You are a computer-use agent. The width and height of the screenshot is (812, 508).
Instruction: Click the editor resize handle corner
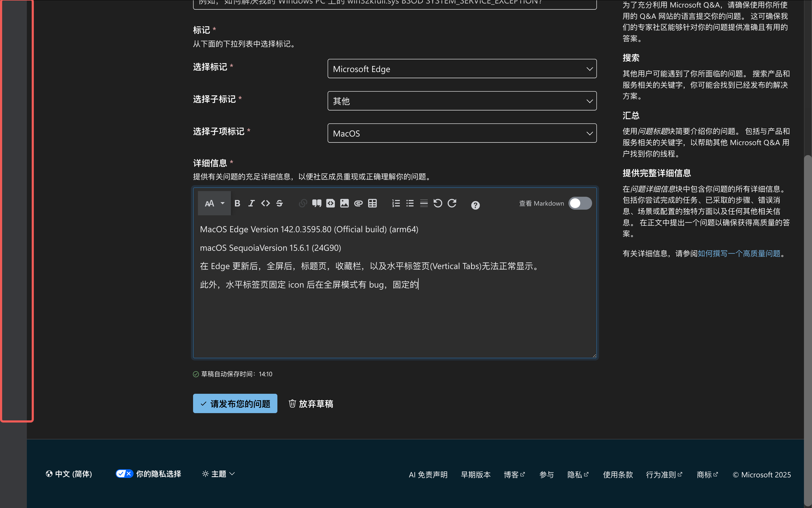[594, 355]
